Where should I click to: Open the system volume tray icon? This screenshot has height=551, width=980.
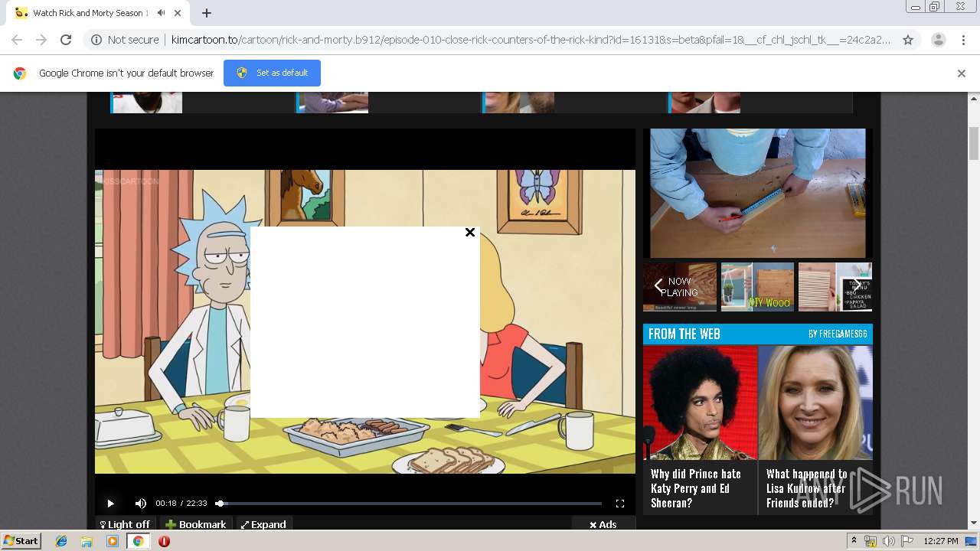click(888, 541)
